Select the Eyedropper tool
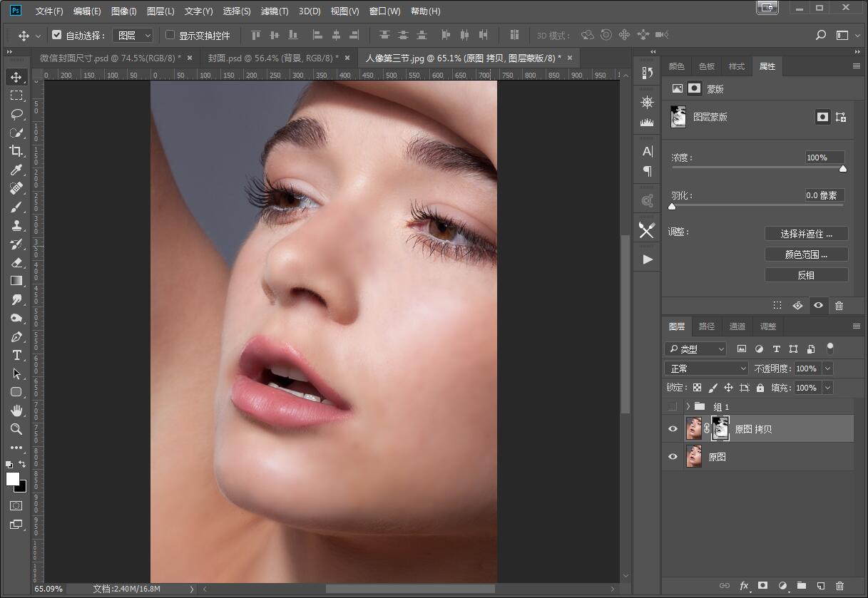868x598 pixels. click(x=16, y=170)
